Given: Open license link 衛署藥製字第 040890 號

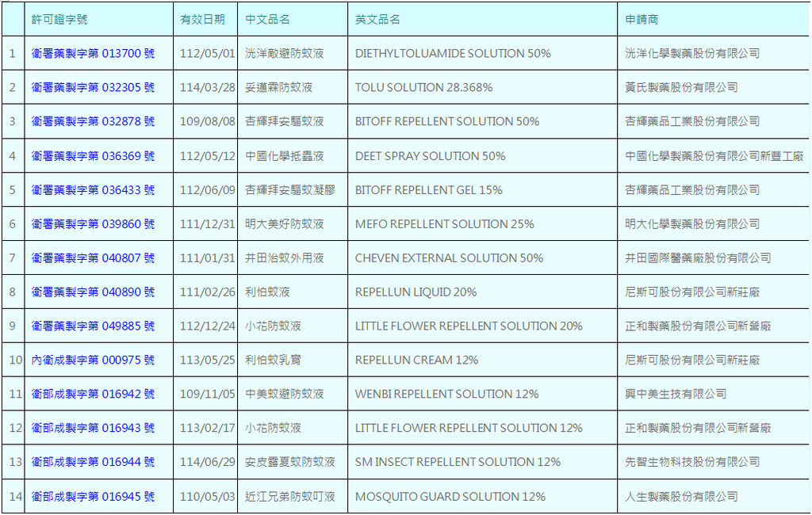Looking at the screenshot, I should pyautogui.click(x=93, y=292).
